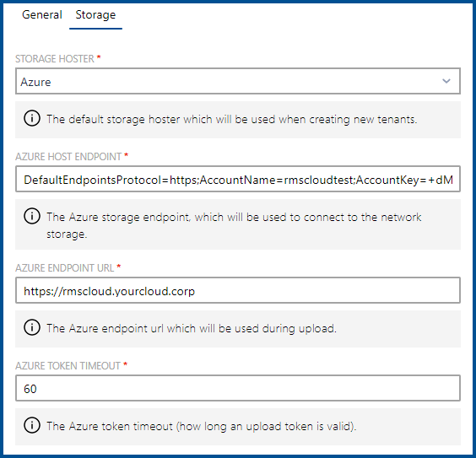Click into the Azure Endpoint URL field
This screenshot has height=458, width=476.
238,290
